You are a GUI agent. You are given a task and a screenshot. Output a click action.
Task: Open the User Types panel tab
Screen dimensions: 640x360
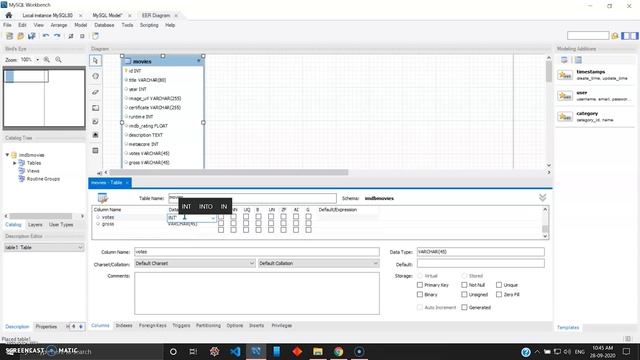[61, 225]
